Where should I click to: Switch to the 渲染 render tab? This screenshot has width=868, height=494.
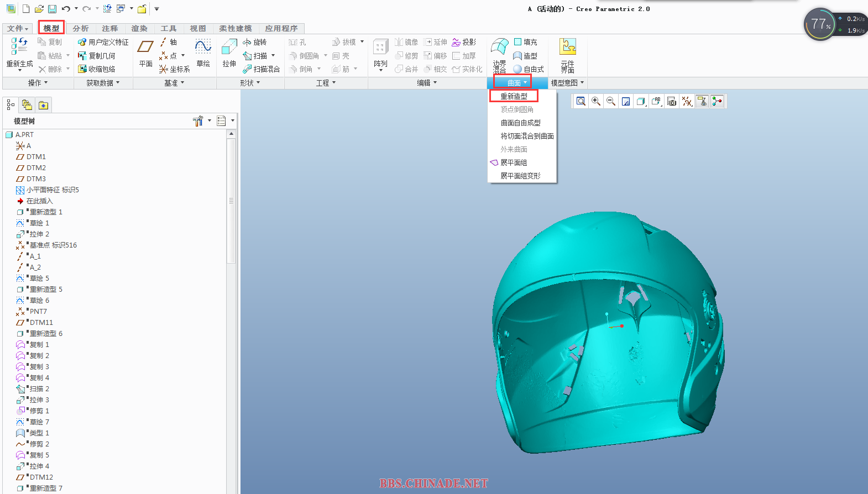pos(139,28)
